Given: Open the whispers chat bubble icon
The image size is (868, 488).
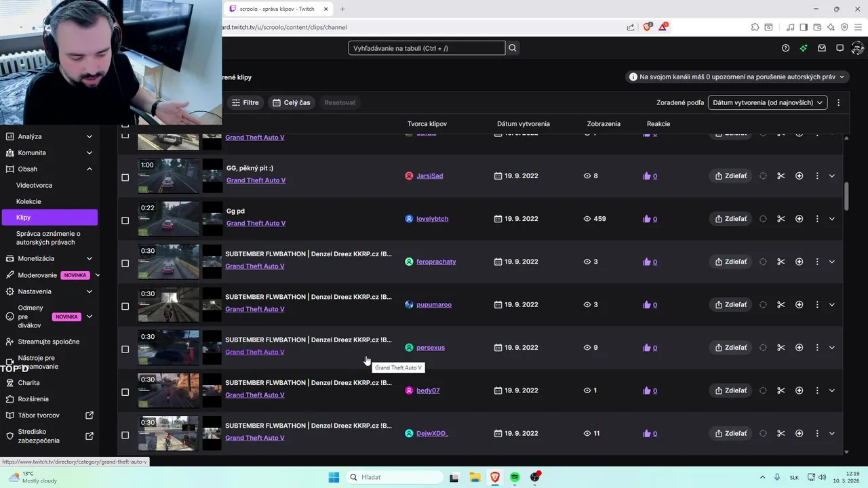Looking at the screenshot, I should click(x=840, y=48).
